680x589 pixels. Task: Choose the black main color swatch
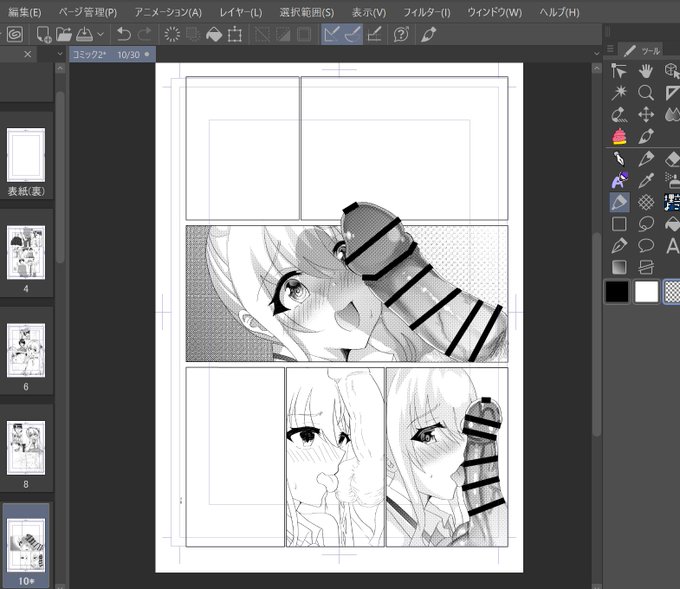pyautogui.click(x=617, y=291)
